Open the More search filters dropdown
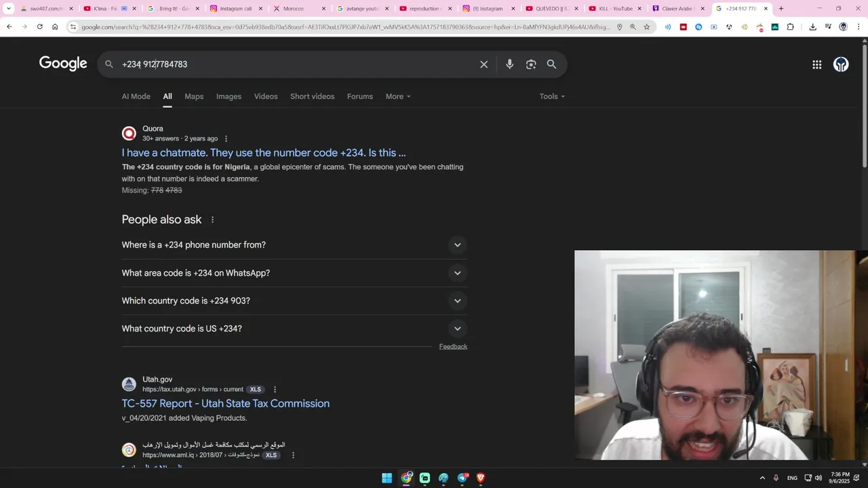868x488 pixels. click(398, 96)
